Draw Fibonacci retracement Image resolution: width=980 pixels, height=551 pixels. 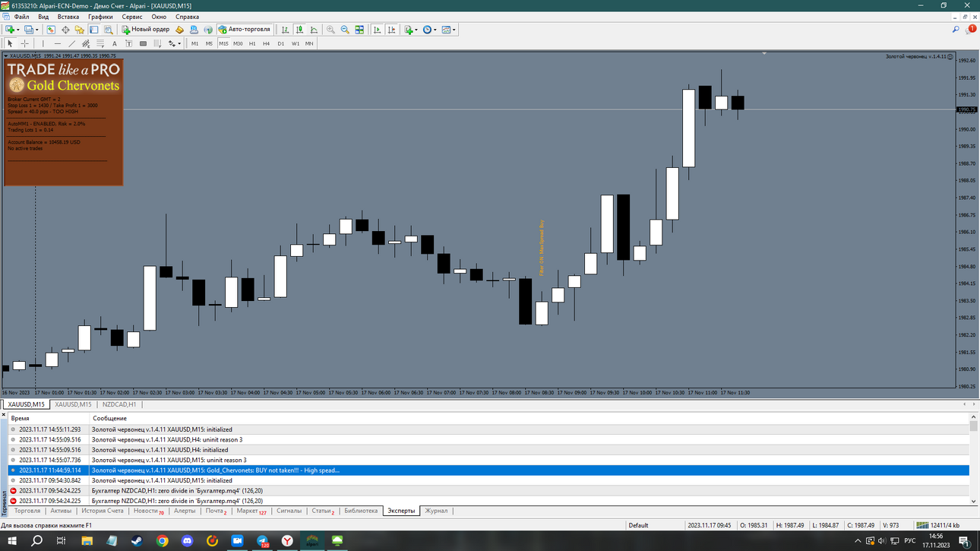coord(100,43)
